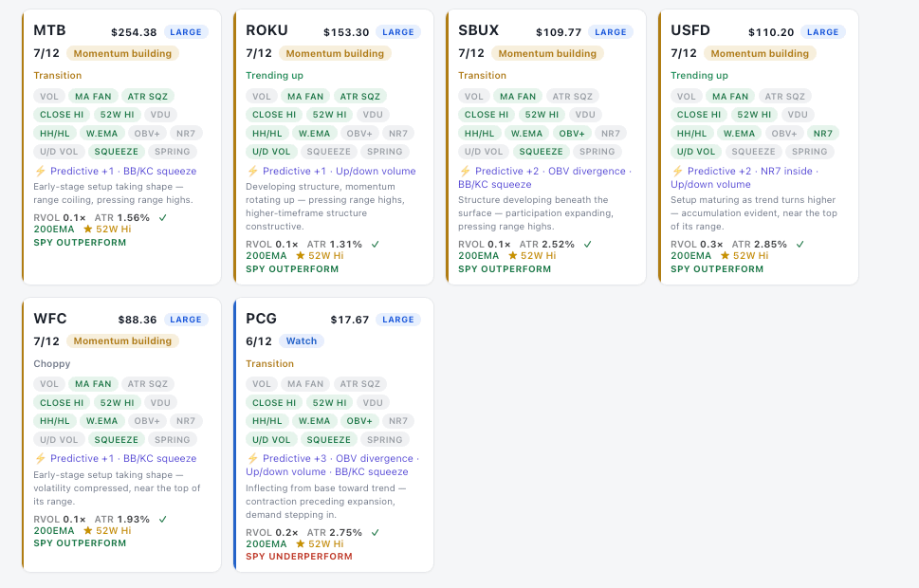Open the PCG ticker card
This screenshot has height=588, width=919.
coord(334,435)
